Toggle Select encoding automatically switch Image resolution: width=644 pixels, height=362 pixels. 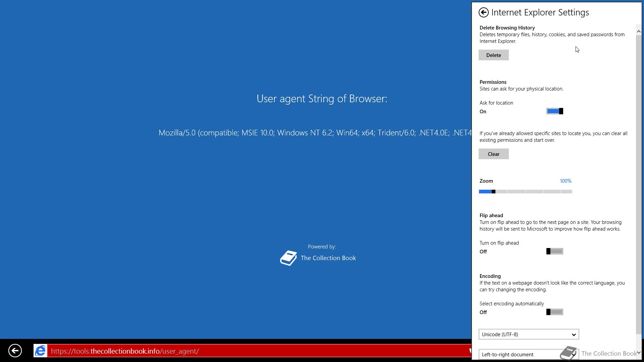pyautogui.click(x=555, y=312)
